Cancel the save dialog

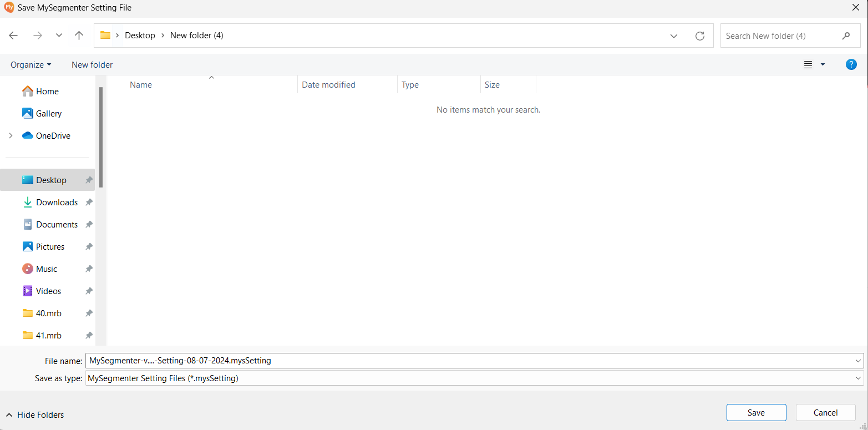[x=825, y=413]
